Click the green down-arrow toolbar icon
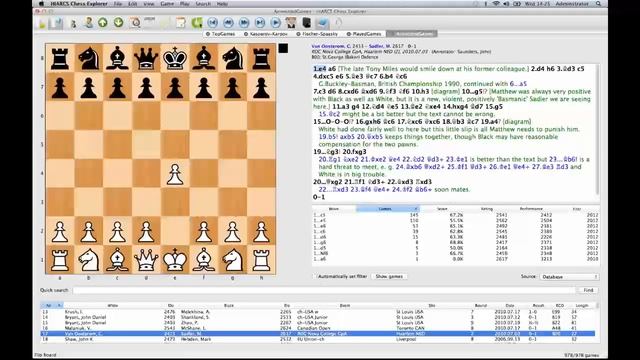Viewport: 640px width, 360px height. (118, 22)
